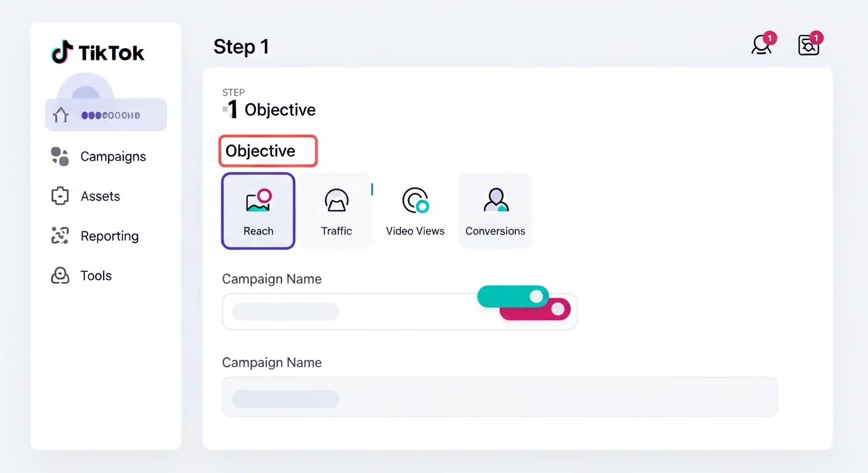Navigate to the Tools section
This screenshot has width=868, height=473.
[96, 275]
